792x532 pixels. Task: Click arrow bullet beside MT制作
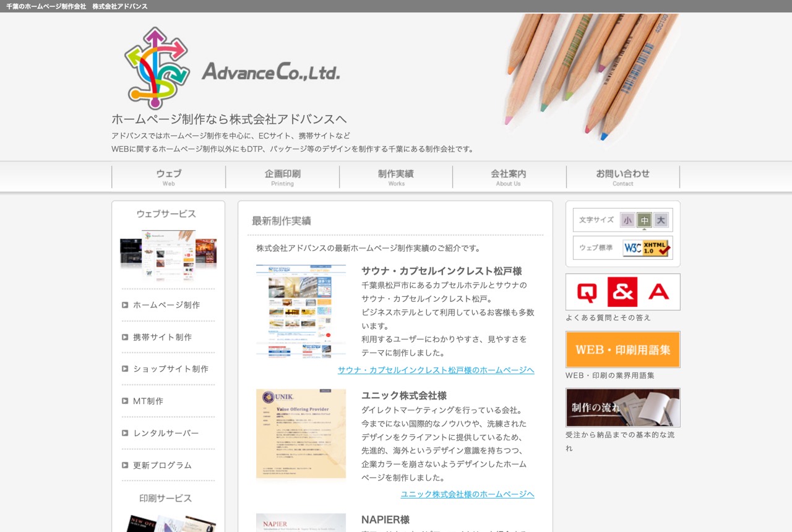click(x=125, y=401)
